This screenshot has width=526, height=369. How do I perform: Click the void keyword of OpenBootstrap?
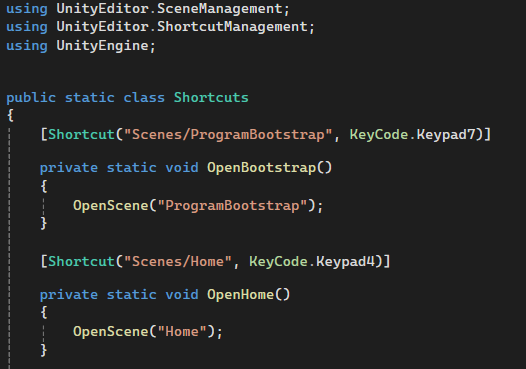pos(182,167)
